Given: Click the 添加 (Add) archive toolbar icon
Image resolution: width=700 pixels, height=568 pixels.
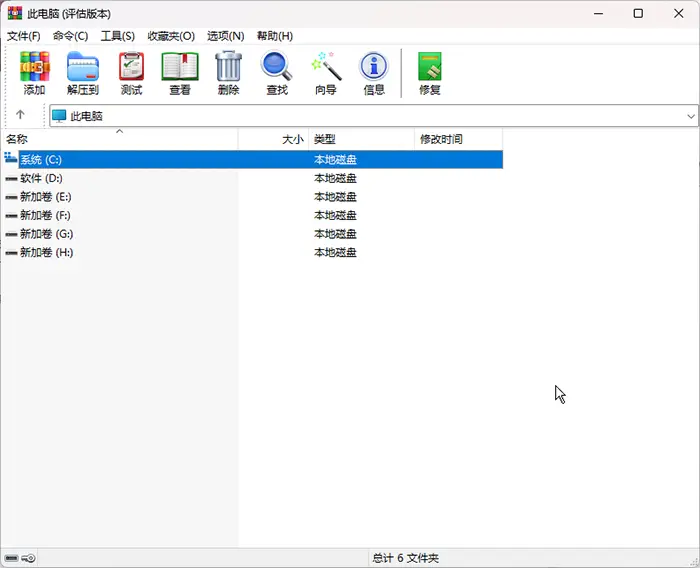Looking at the screenshot, I should tap(34, 66).
